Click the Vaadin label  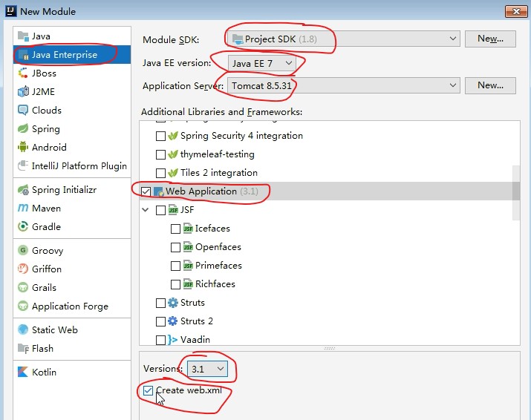pyautogui.click(x=195, y=339)
